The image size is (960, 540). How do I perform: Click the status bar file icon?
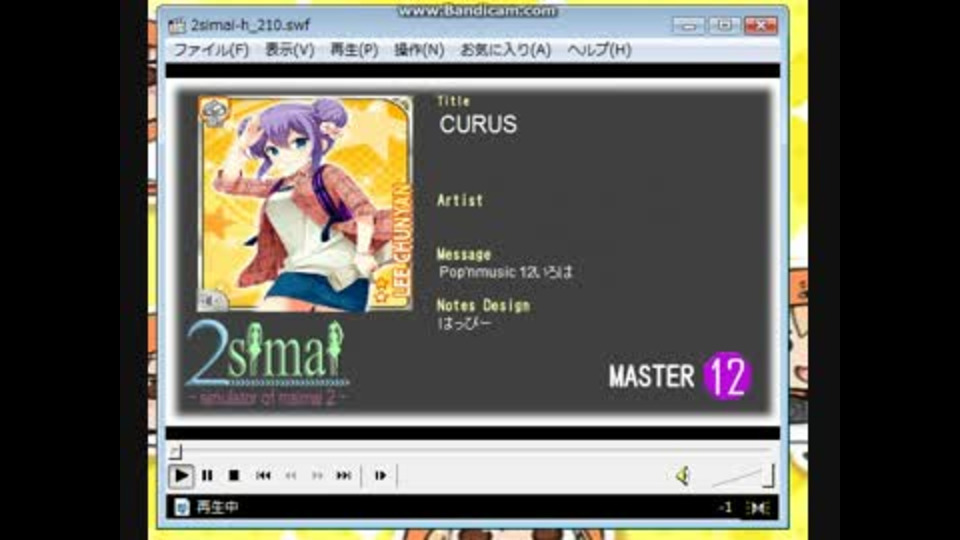pos(181,507)
